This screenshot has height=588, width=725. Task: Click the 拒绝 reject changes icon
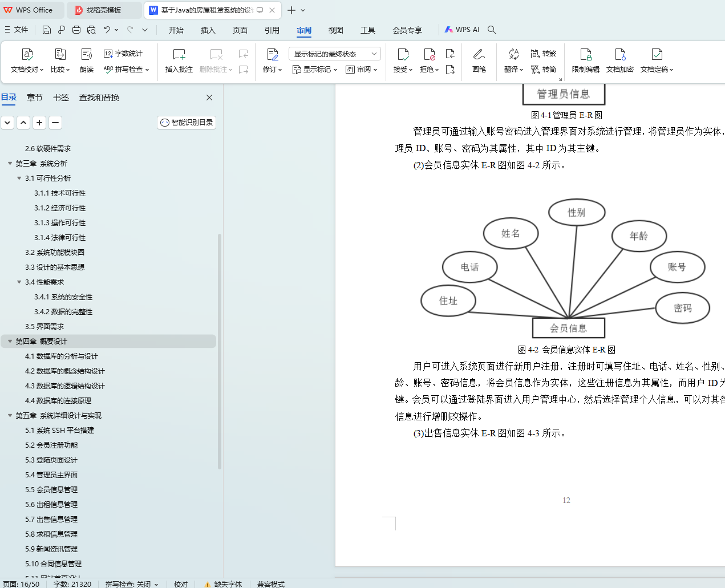tap(430, 55)
